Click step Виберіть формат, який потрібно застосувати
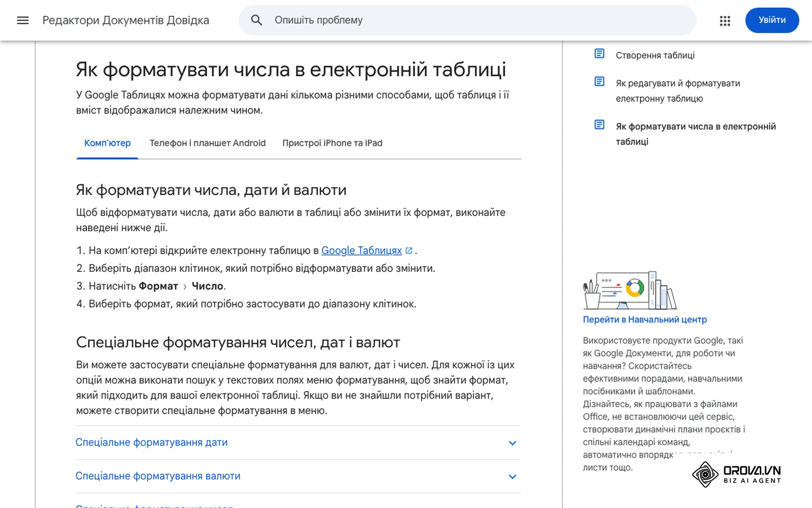Viewport: 812px width, 508px height. pyautogui.click(x=252, y=304)
